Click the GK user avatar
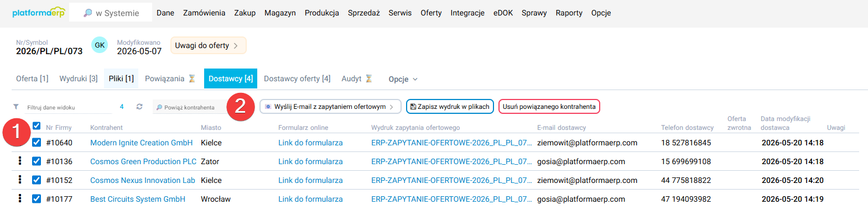 coord(100,45)
